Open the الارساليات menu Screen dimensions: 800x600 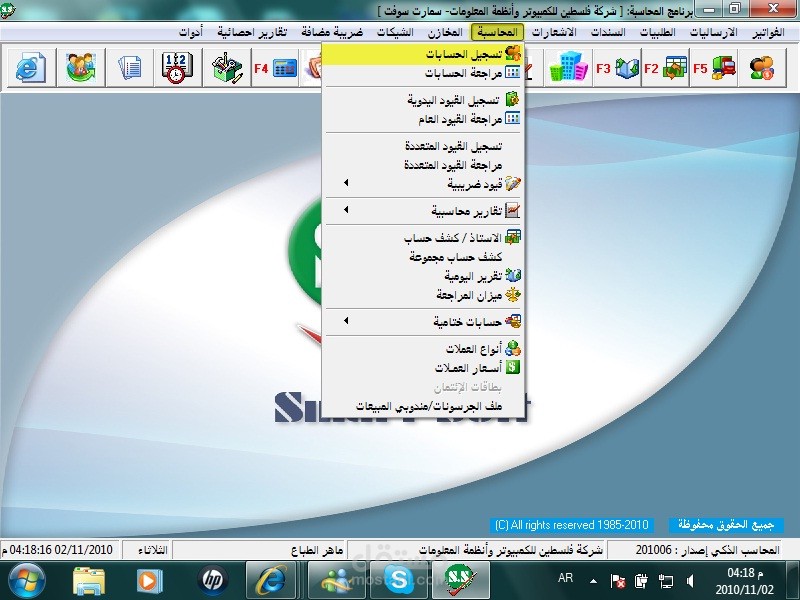pos(713,32)
